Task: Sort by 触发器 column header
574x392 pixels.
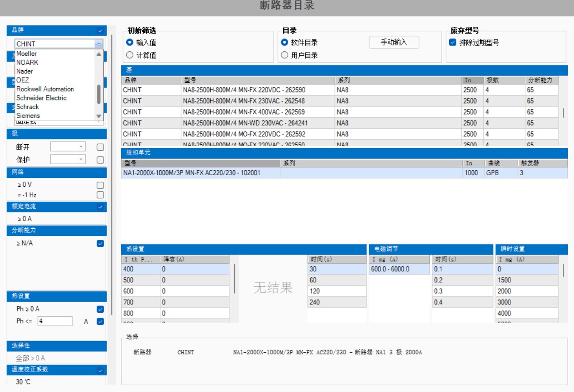Action: click(x=543, y=163)
